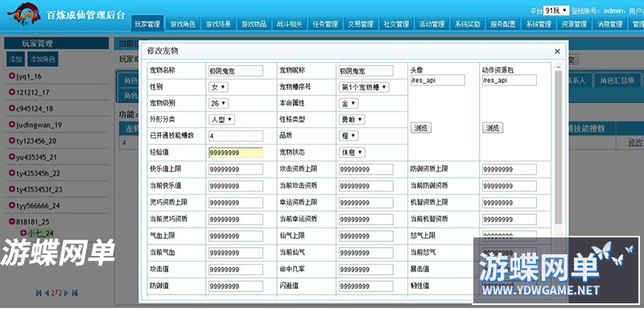Viewport: 644px width, 309px height.
Task: Go to previous page of player list
Action: pos(47,293)
